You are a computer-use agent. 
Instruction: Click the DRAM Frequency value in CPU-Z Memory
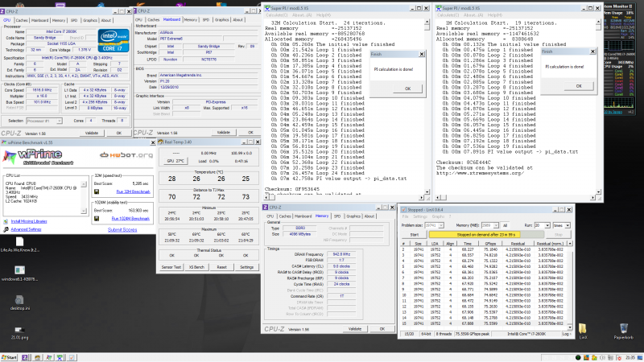(341, 254)
